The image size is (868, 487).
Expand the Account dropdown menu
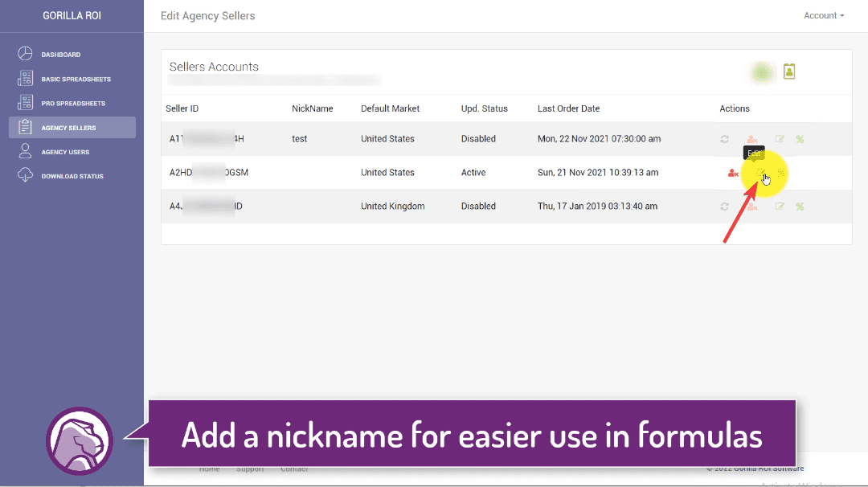pyautogui.click(x=824, y=15)
